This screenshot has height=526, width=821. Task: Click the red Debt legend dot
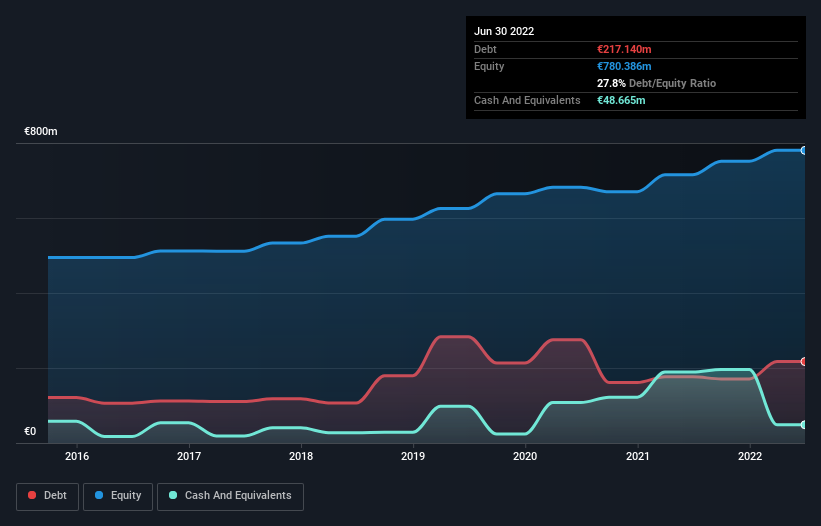click(x=32, y=495)
